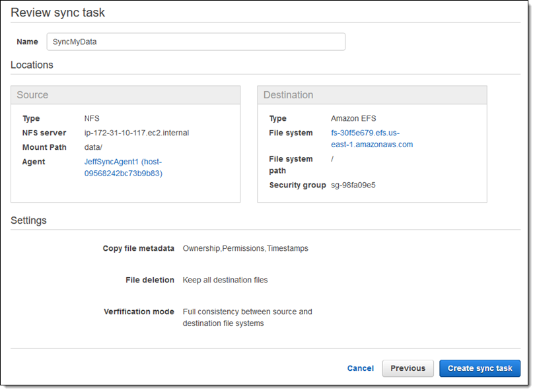
Task: Click the NFS server hostname ip-172-31-10-117.ec2.internal
Action: [137, 133]
